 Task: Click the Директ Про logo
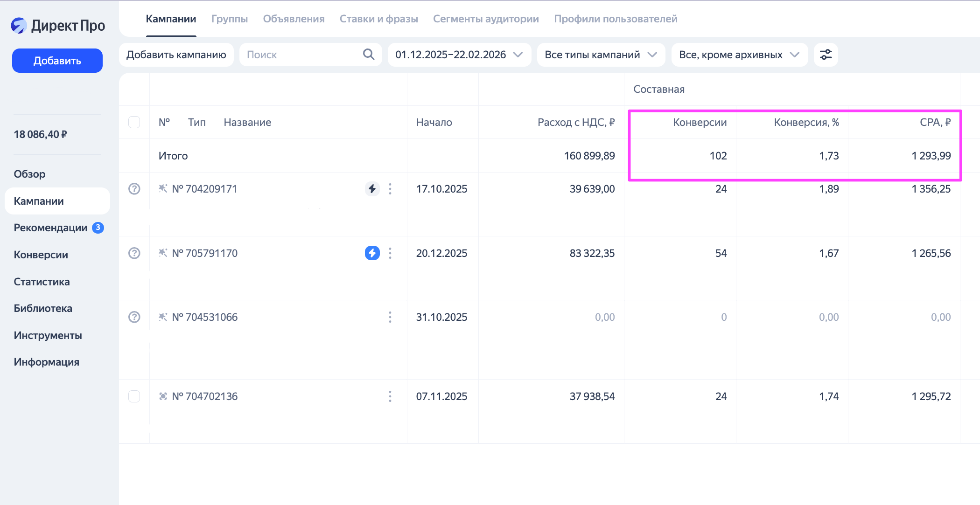tap(58, 26)
